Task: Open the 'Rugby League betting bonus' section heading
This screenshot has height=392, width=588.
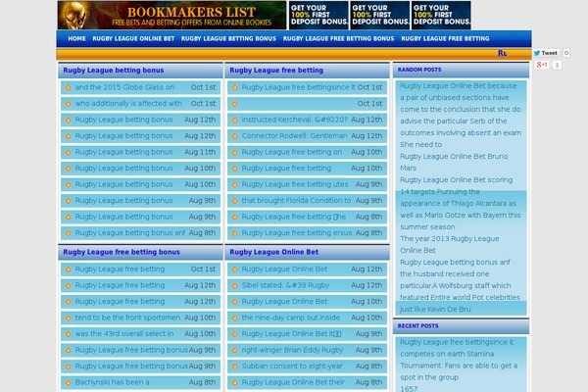Action: (x=114, y=71)
